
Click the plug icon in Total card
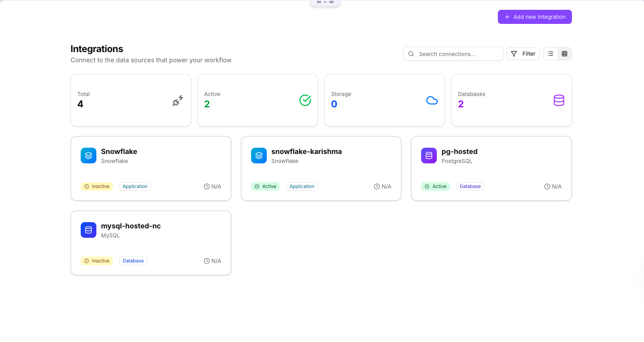point(177,101)
